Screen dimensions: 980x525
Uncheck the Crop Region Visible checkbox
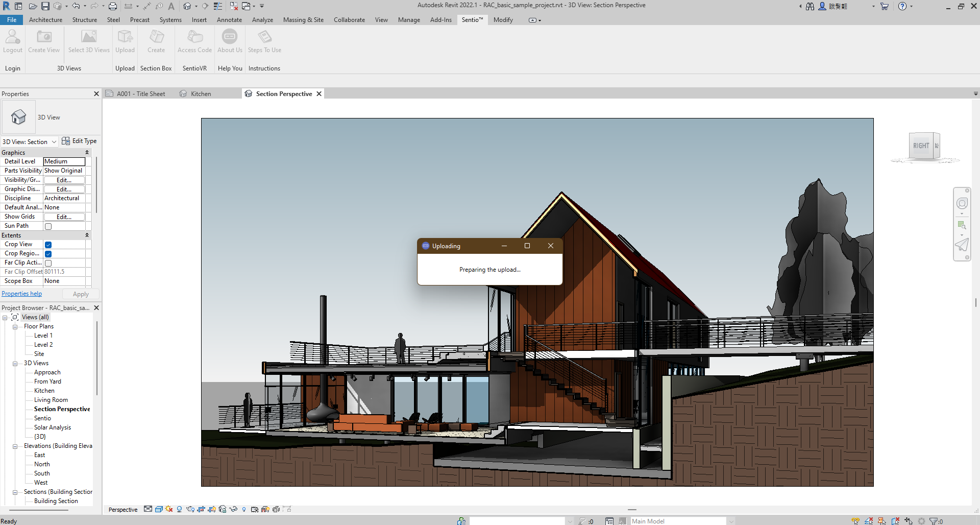tap(48, 254)
